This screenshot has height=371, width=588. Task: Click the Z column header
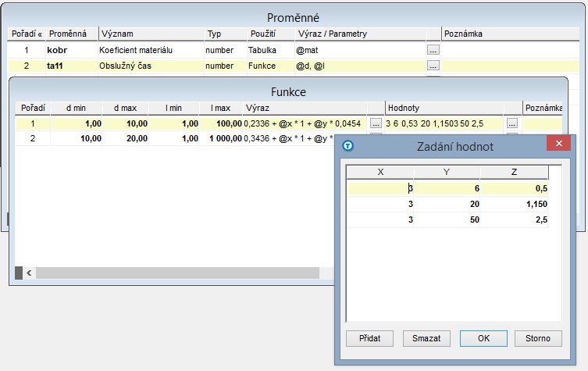click(514, 172)
